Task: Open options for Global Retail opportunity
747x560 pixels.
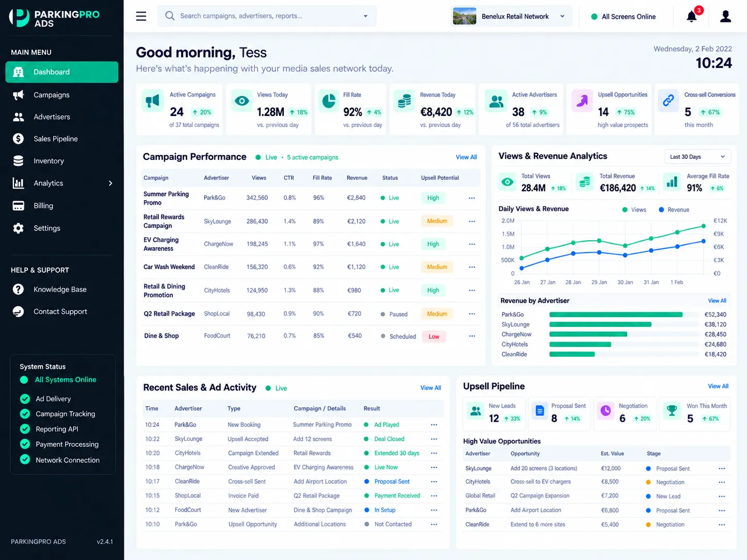Action: pos(722,497)
